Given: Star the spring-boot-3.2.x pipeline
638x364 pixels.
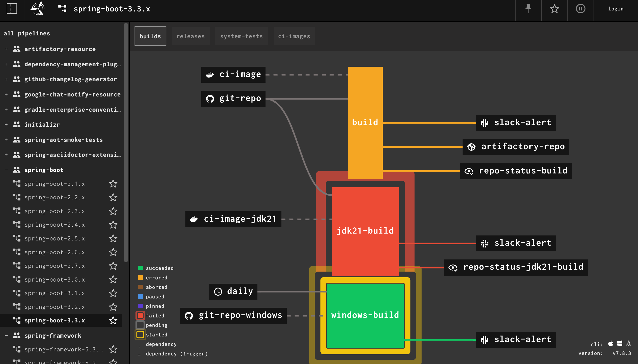Looking at the screenshot, I should [113, 307].
